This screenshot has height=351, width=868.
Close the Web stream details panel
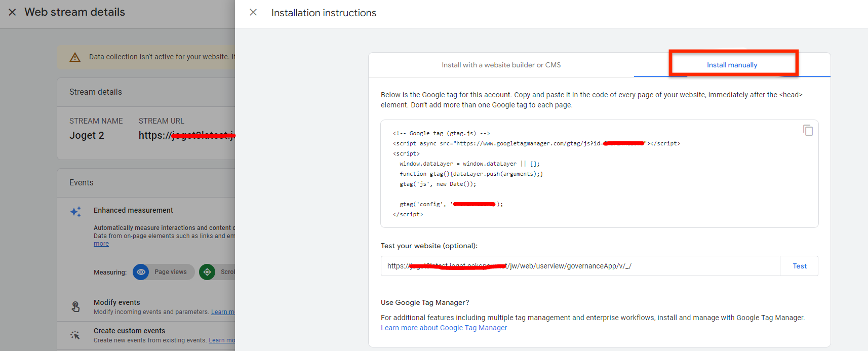12,12
